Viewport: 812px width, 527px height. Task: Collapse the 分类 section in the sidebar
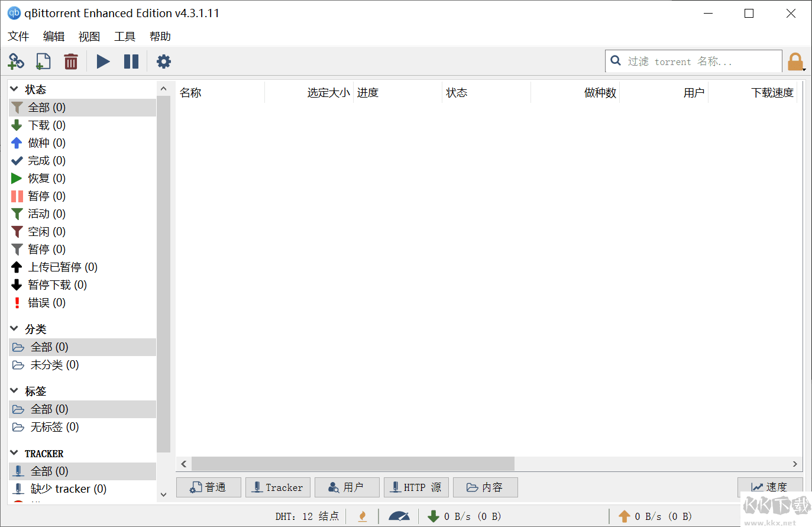click(12, 328)
